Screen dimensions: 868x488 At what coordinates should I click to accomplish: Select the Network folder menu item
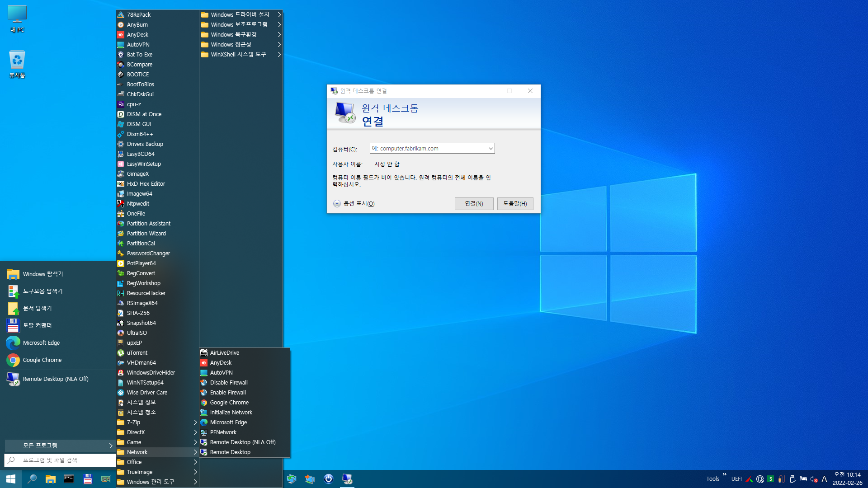point(157,452)
